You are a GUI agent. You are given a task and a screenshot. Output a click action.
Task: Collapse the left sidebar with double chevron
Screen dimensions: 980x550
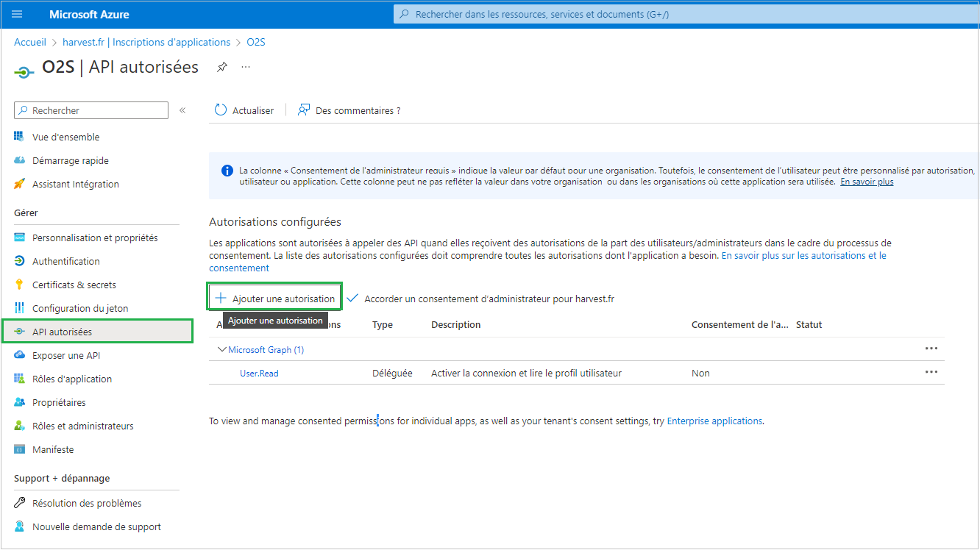(182, 110)
